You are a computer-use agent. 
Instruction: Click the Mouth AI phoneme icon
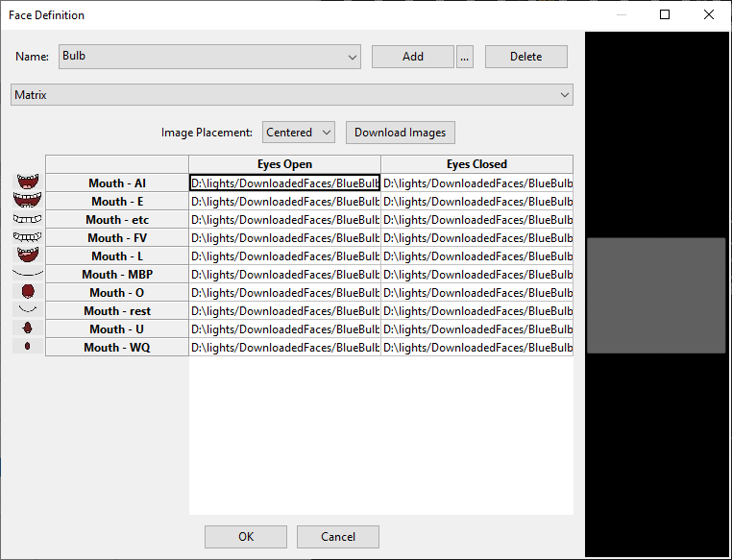(x=27, y=182)
